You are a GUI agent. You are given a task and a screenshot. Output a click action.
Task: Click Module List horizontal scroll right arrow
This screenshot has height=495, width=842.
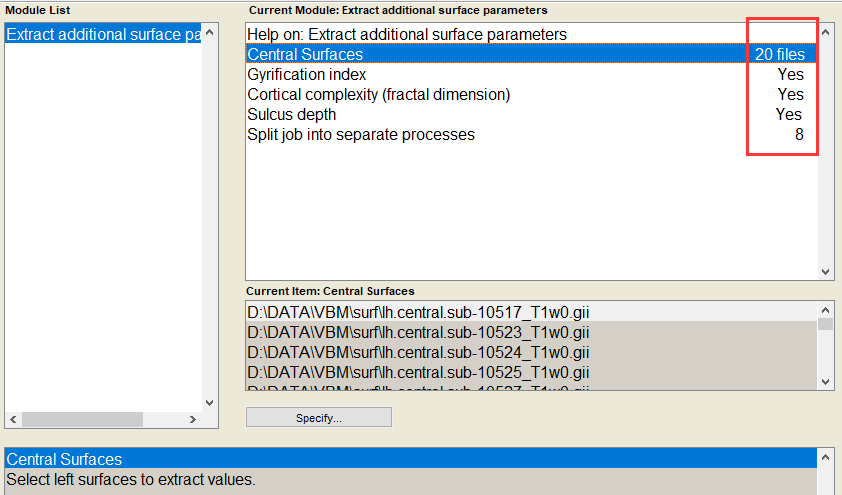click(x=193, y=419)
